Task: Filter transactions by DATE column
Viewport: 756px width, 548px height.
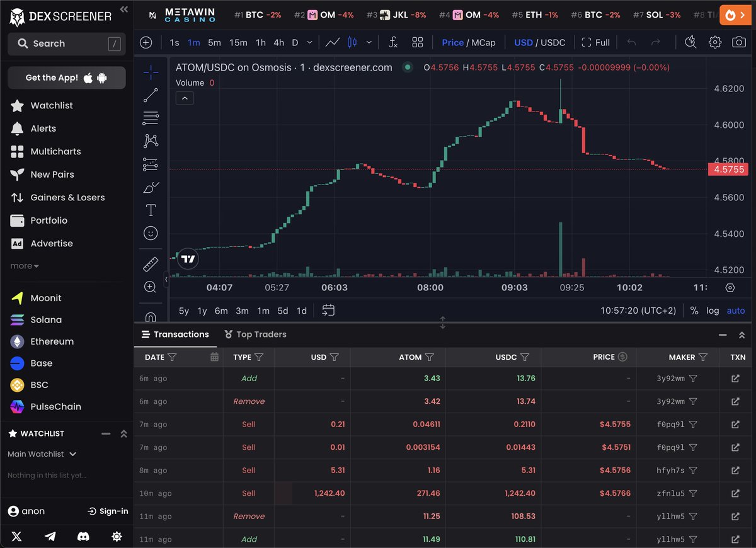Action: click(173, 357)
